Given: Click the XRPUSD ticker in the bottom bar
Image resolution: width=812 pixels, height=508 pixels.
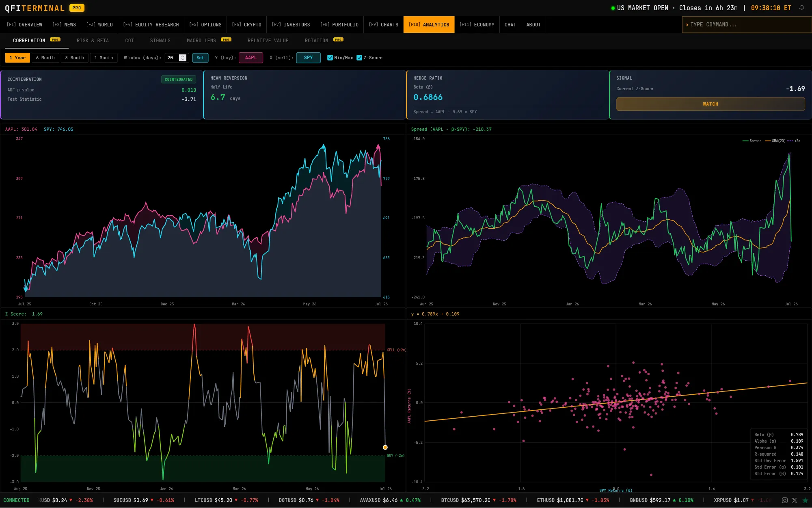Looking at the screenshot, I should click(x=743, y=500).
